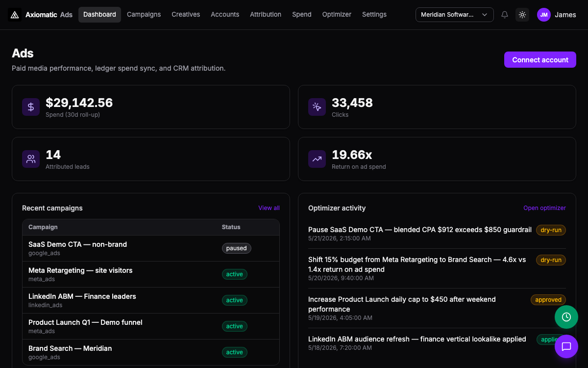The height and width of the screenshot is (368, 588).
Task: Click the 19.66x return value
Action: pyautogui.click(x=352, y=155)
